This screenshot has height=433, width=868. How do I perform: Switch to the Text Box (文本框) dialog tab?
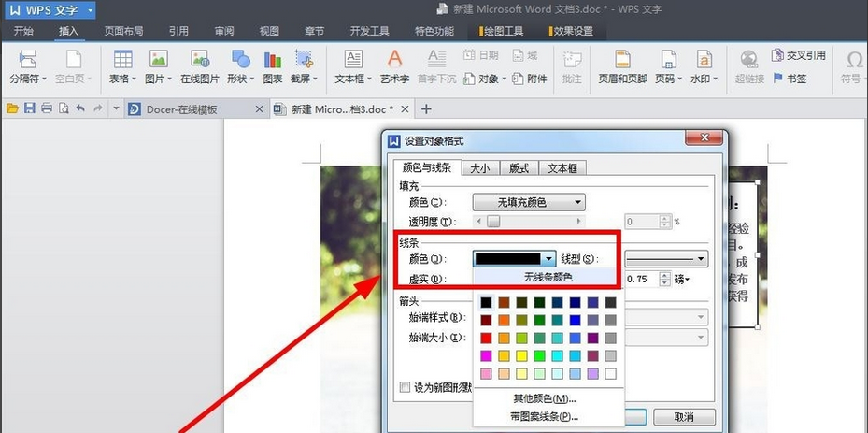pos(562,168)
